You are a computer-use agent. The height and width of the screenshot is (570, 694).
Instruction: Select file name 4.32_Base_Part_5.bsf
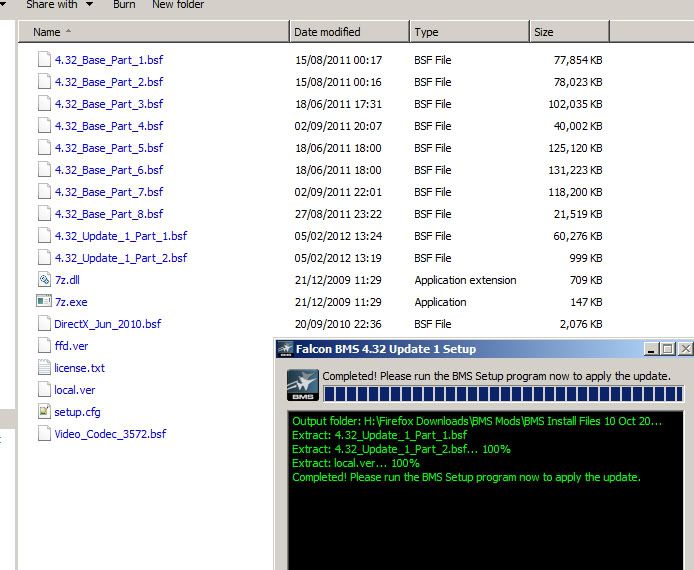point(109,148)
